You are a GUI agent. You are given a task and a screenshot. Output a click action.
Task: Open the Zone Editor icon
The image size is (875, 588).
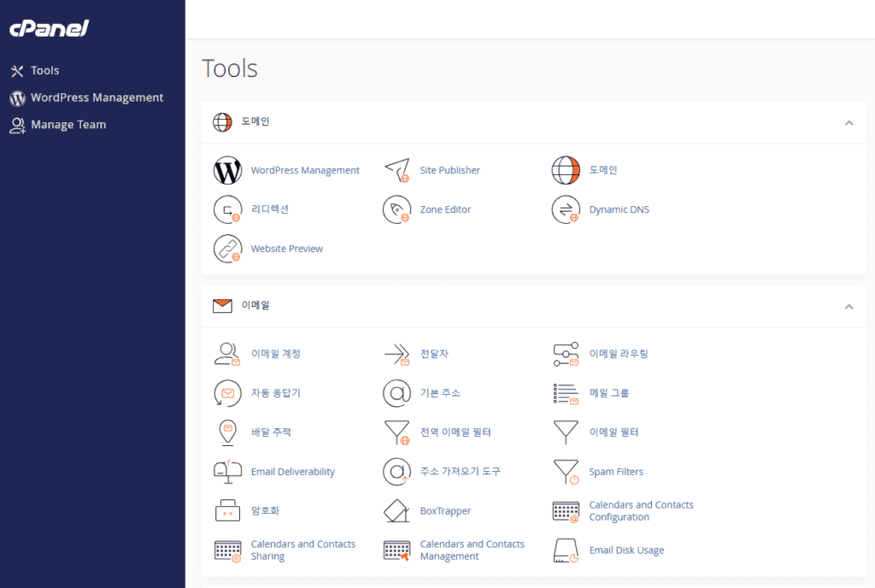(x=396, y=209)
